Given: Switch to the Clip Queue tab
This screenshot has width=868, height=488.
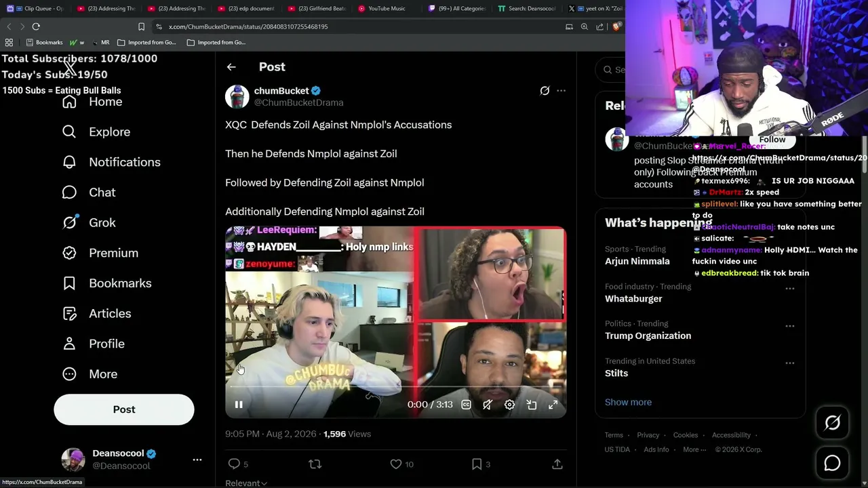Looking at the screenshot, I should pos(35,9).
